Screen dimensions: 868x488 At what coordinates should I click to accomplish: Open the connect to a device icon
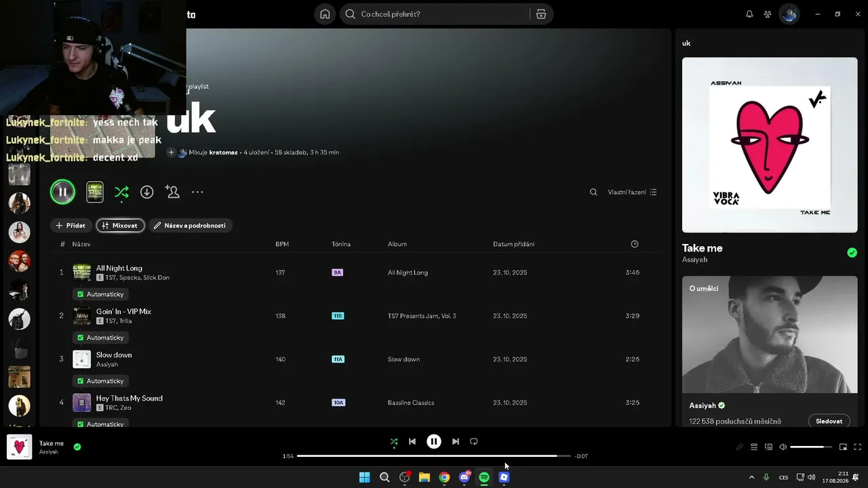point(768,447)
